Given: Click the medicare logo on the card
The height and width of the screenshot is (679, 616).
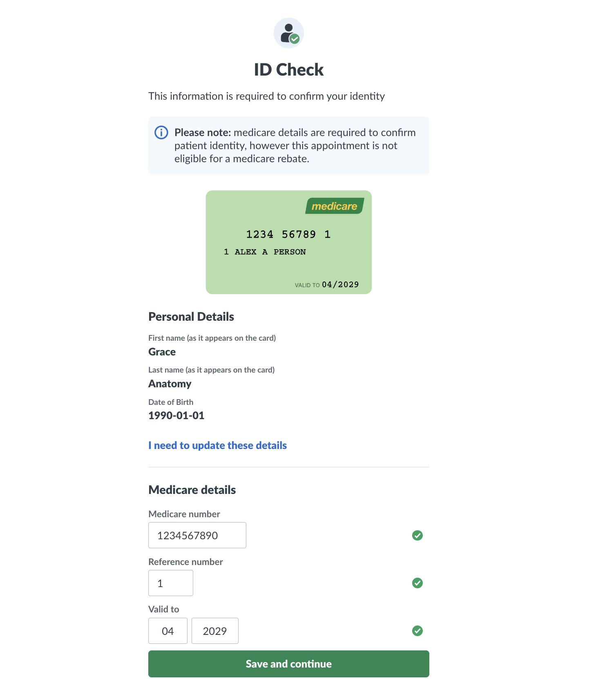Looking at the screenshot, I should (x=335, y=206).
